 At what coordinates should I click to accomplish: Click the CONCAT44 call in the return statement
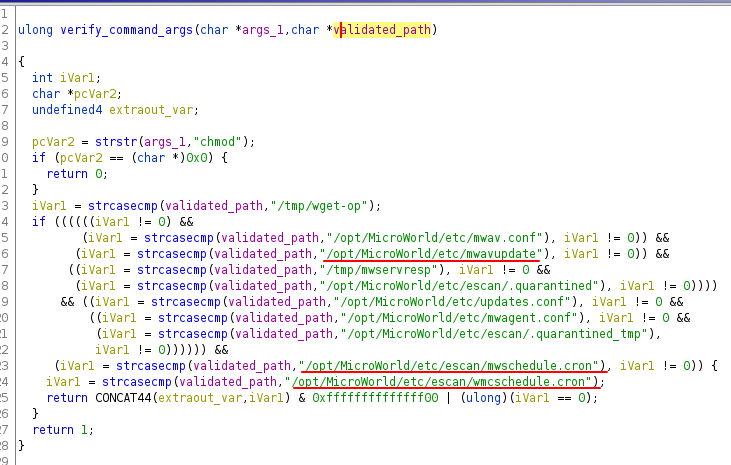pyautogui.click(x=123, y=397)
